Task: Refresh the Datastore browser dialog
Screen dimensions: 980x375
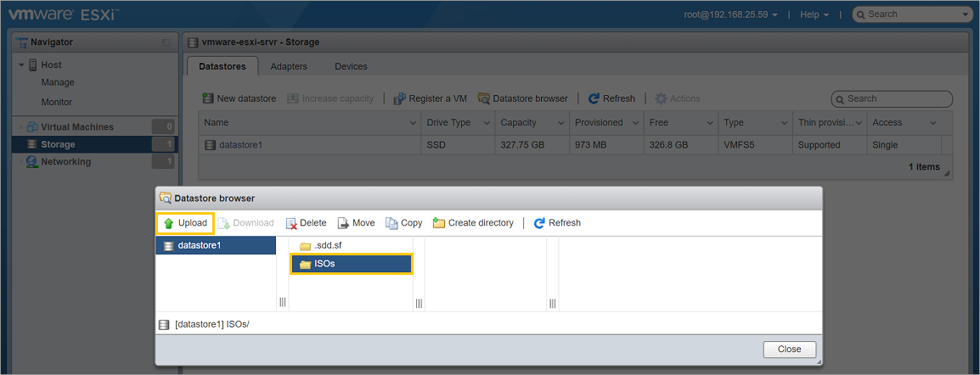Action: (x=557, y=223)
